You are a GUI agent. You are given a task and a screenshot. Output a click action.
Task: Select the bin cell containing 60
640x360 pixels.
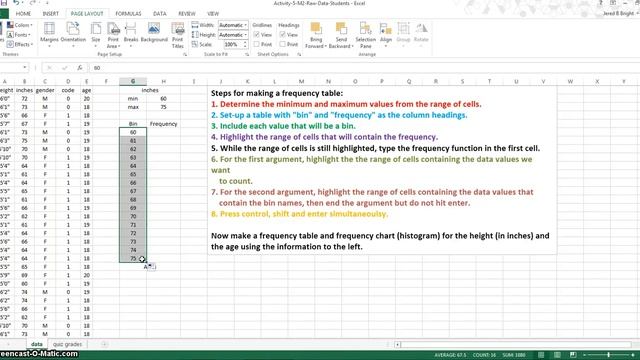133,132
